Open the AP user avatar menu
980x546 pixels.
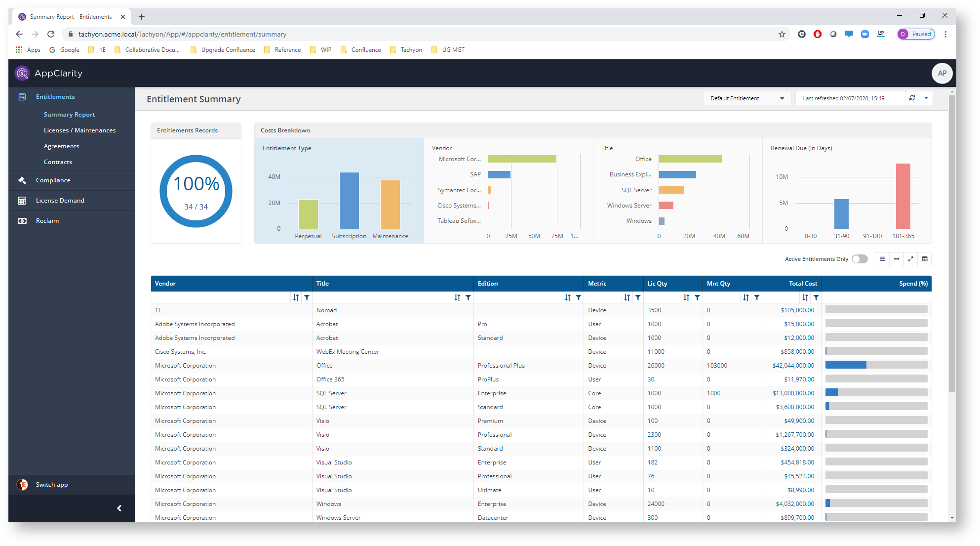coord(942,73)
